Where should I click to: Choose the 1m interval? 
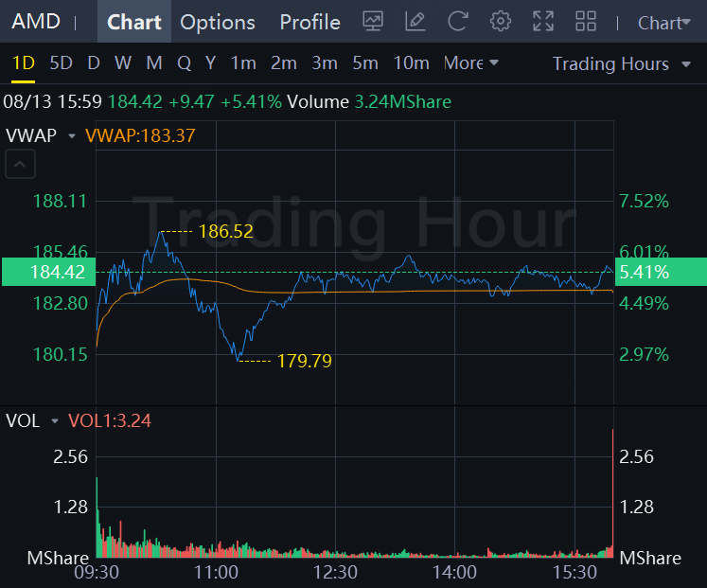pos(243,63)
